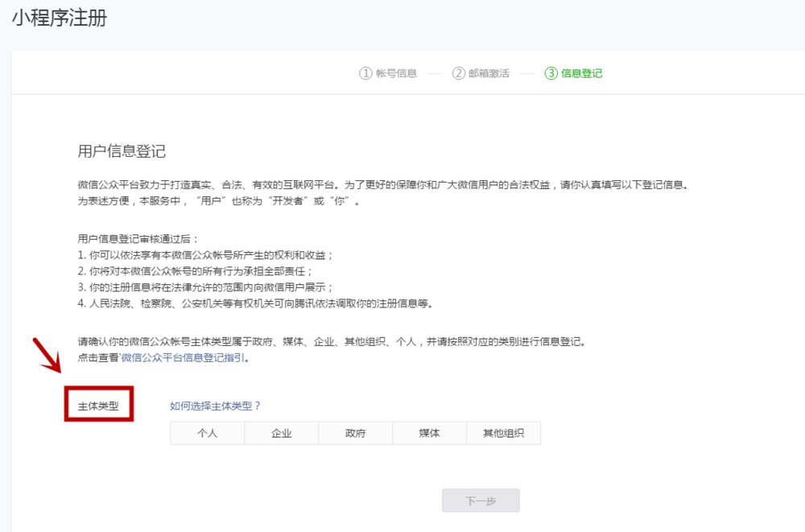Click the 小程序注册 page title
This screenshot has width=805, height=532.
tap(59, 19)
